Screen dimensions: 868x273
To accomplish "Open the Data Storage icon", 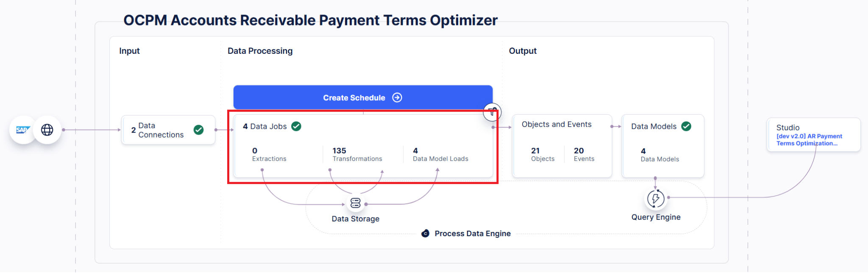I will point(356,203).
